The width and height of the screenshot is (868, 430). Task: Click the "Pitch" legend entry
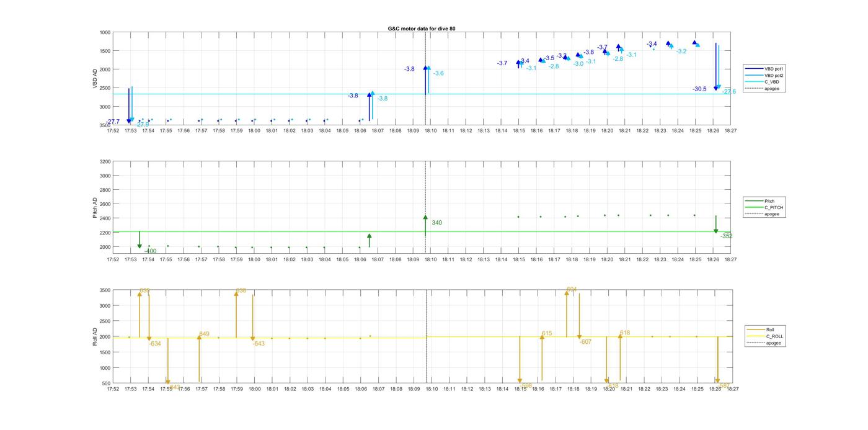pos(759,201)
